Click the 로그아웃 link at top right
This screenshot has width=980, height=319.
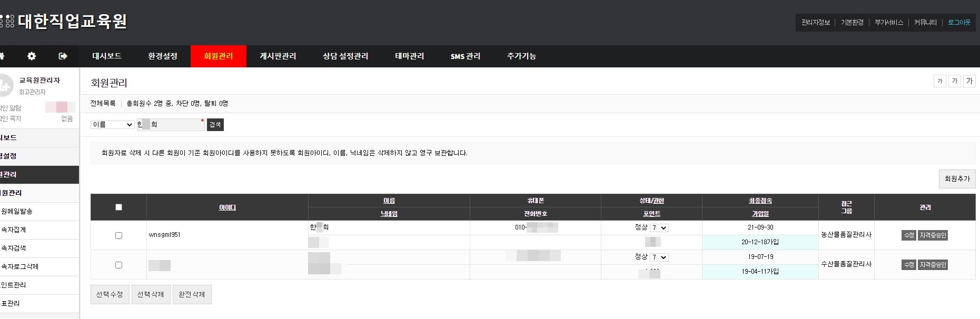point(958,23)
